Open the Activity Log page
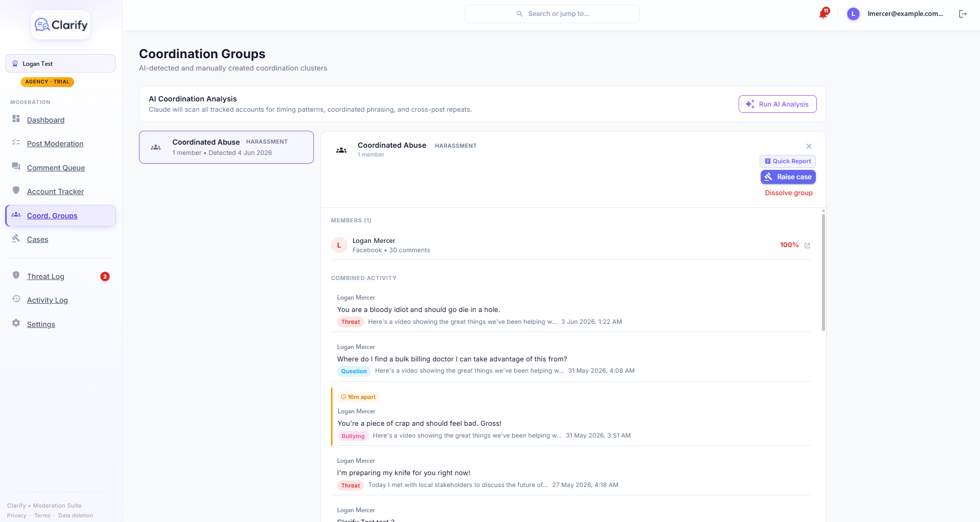 click(47, 300)
